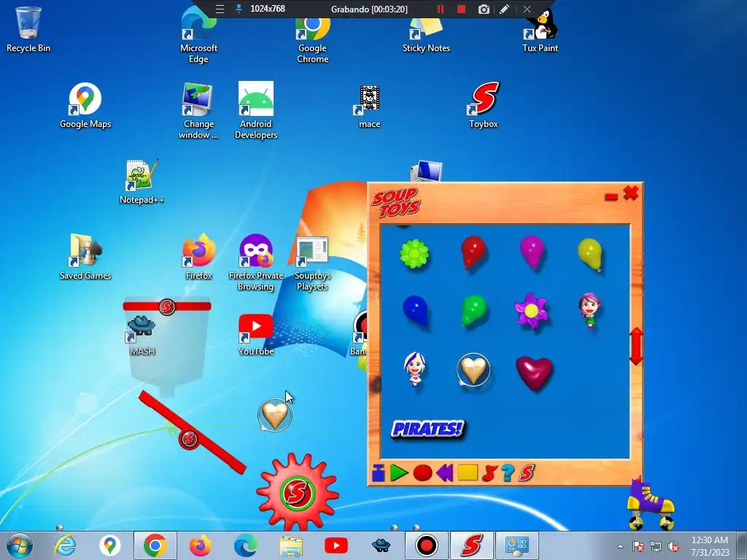Open Google Maps desktop shortcut
747x560 pixels.
85,106
